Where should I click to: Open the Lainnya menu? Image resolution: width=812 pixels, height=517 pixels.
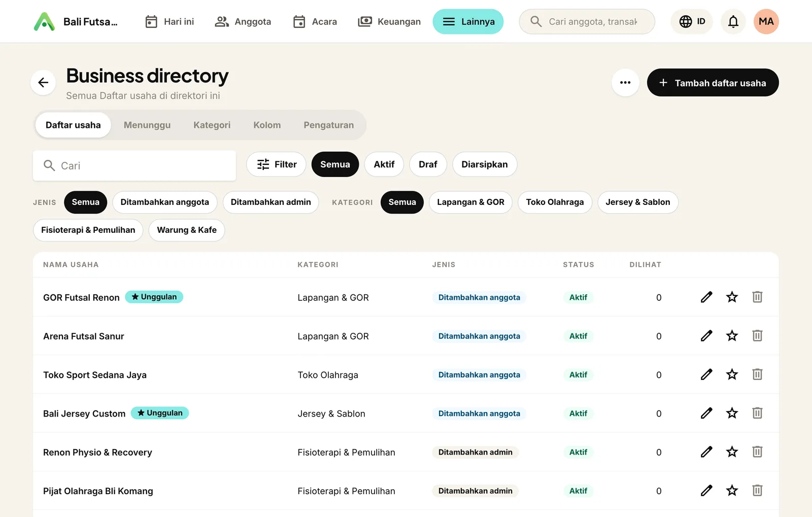[x=468, y=21]
